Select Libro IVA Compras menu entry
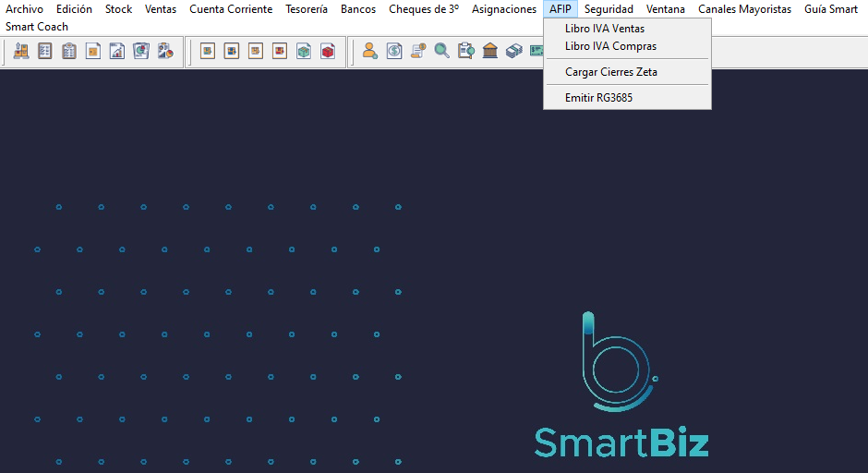The image size is (868, 473). 610,46
